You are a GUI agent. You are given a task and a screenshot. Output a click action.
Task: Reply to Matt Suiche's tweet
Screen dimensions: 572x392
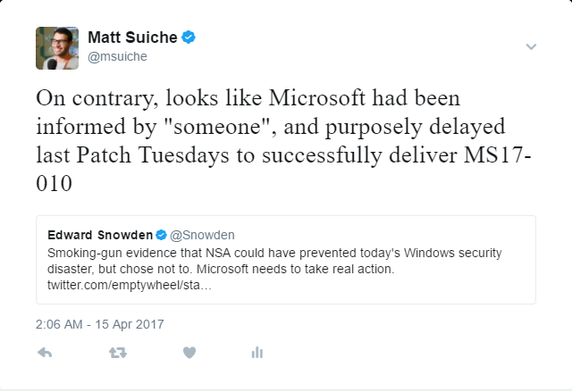click(45, 353)
